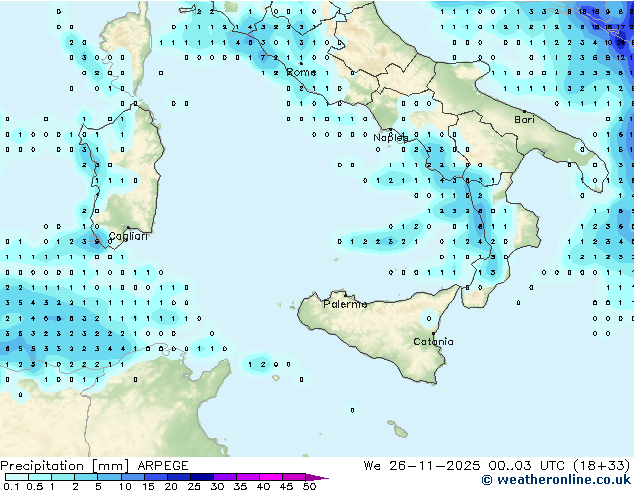Click the Bari city marker dot
Screen dimensions: 634x490
(524, 111)
